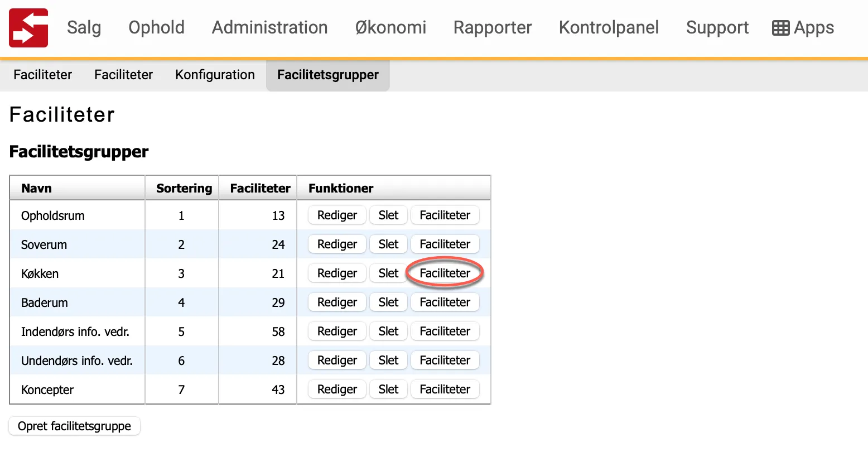The height and width of the screenshot is (471, 868).
Task: Open the Økonomi menu
Action: coord(390,27)
